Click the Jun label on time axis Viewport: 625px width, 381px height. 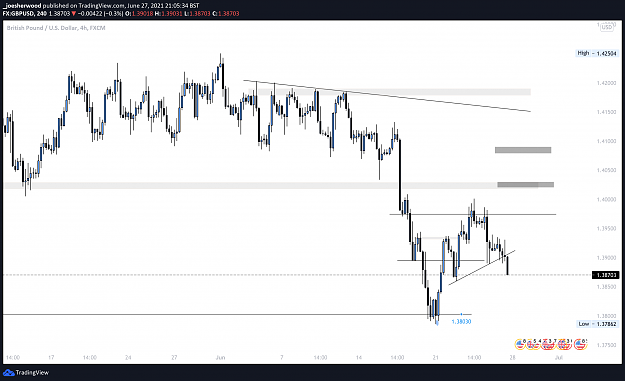coord(220,357)
